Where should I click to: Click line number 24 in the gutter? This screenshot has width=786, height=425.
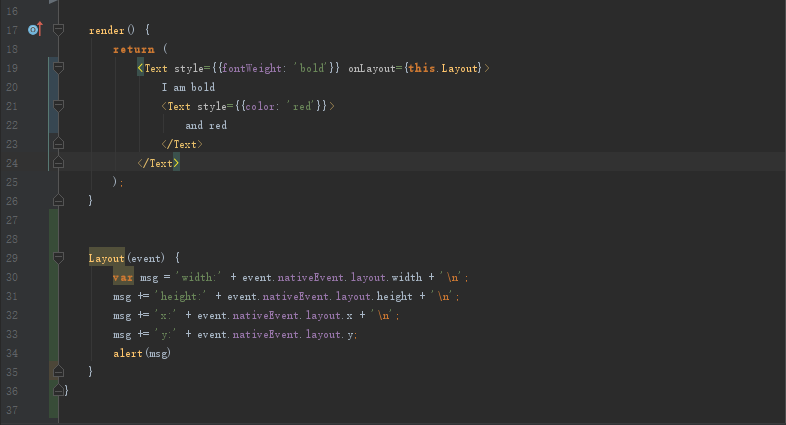click(12, 163)
